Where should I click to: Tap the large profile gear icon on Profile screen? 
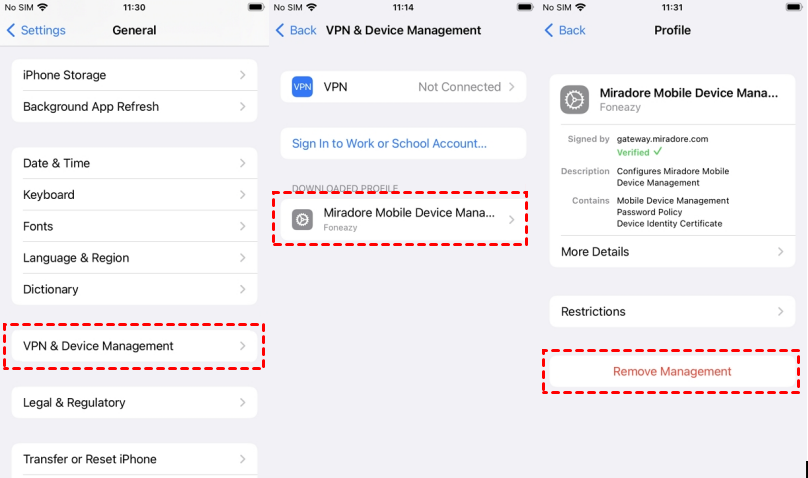point(575,99)
